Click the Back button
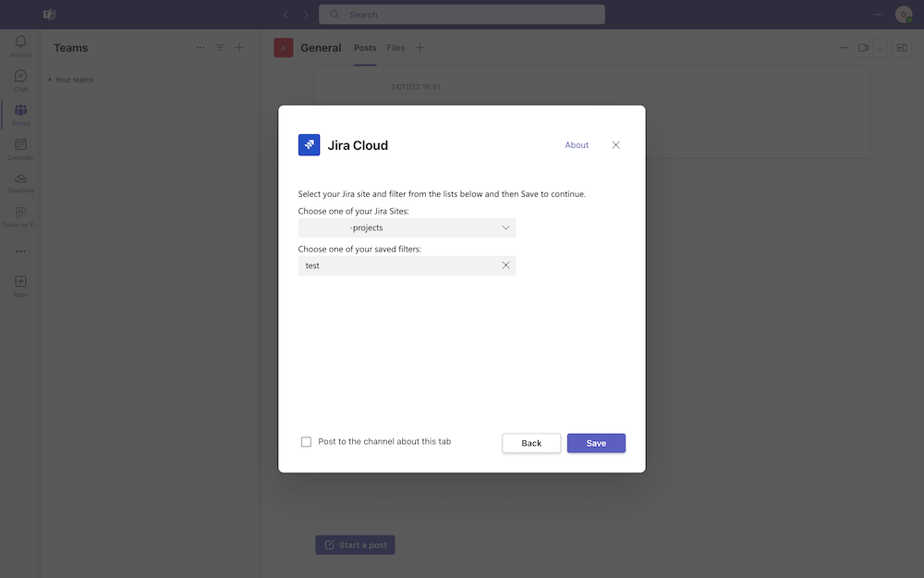Image resolution: width=924 pixels, height=578 pixels. pos(531,443)
